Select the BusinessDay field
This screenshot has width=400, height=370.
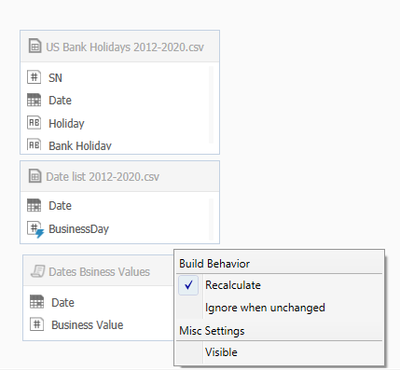pyautogui.click(x=79, y=229)
